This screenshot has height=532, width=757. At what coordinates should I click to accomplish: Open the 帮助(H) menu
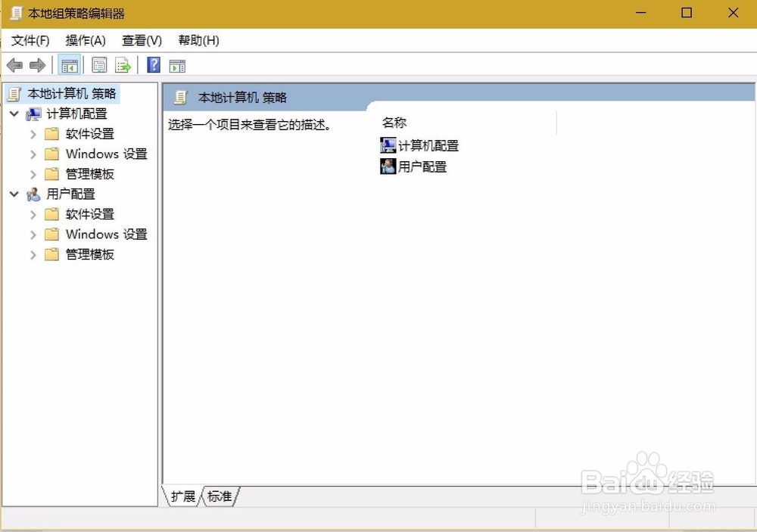[x=198, y=41]
